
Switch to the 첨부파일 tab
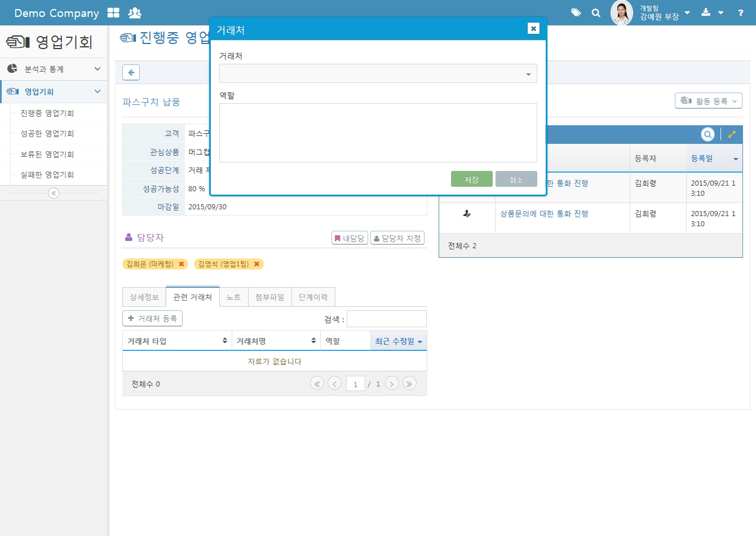(269, 297)
